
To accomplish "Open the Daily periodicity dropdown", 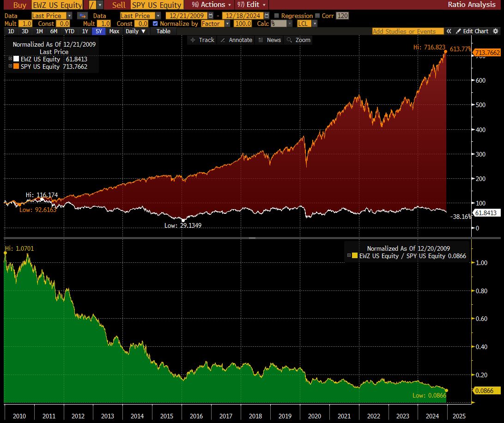I will [136, 31].
